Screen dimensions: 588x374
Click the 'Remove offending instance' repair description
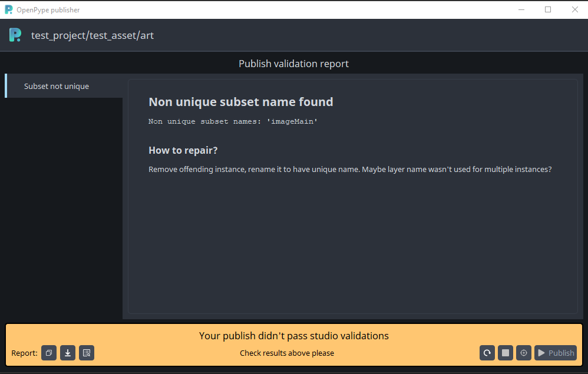[x=350, y=170]
